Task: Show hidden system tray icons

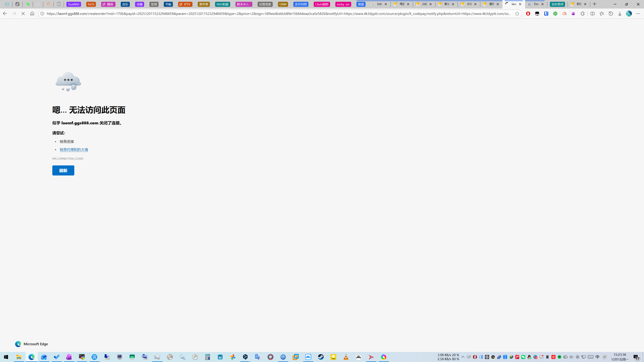Action: coord(463,357)
